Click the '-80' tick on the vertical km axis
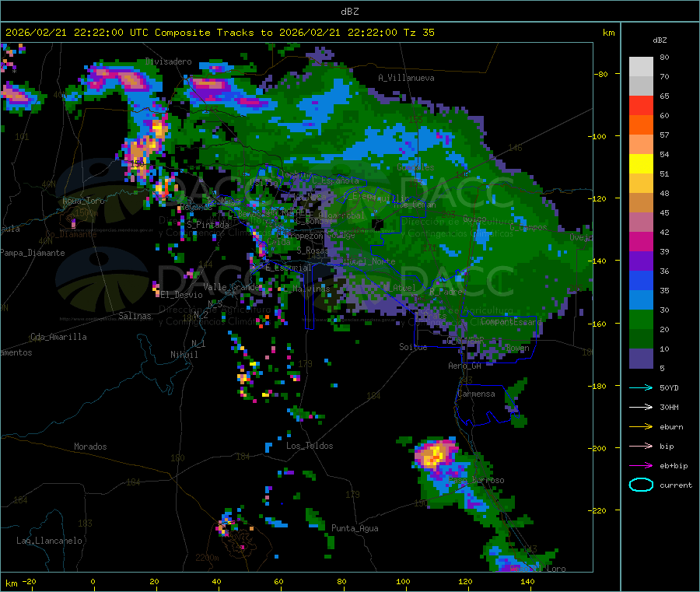Image resolution: width=700 pixels, height=592 pixels. coord(601,74)
